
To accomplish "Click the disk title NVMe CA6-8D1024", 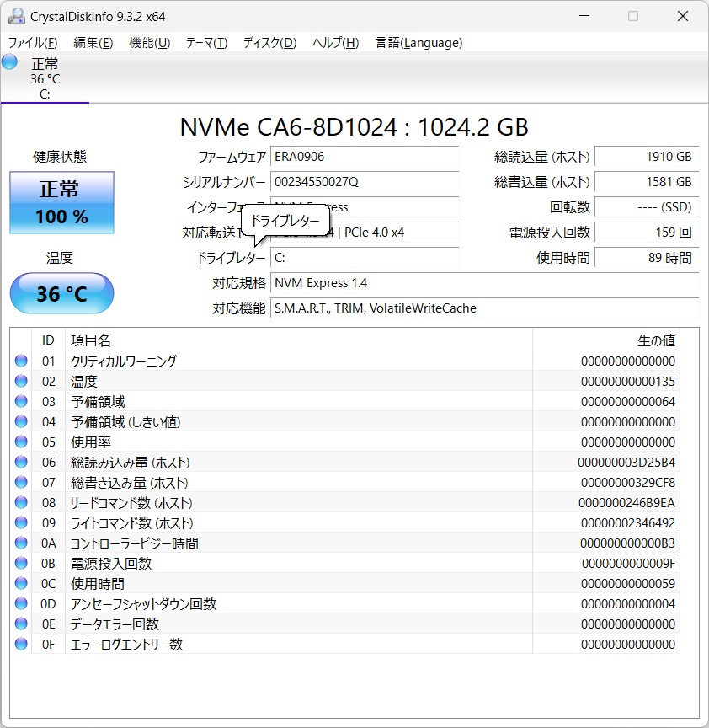I will [x=354, y=126].
